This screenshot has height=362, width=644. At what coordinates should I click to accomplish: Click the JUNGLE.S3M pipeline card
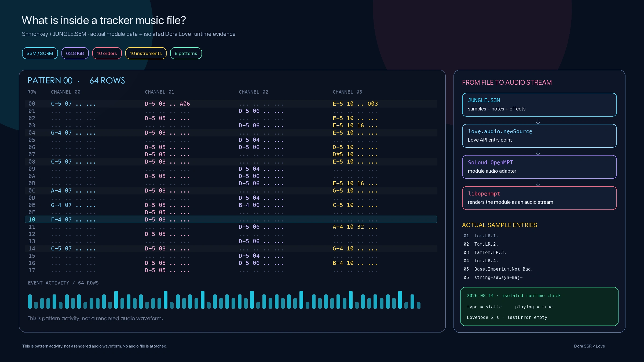point(539,105)
